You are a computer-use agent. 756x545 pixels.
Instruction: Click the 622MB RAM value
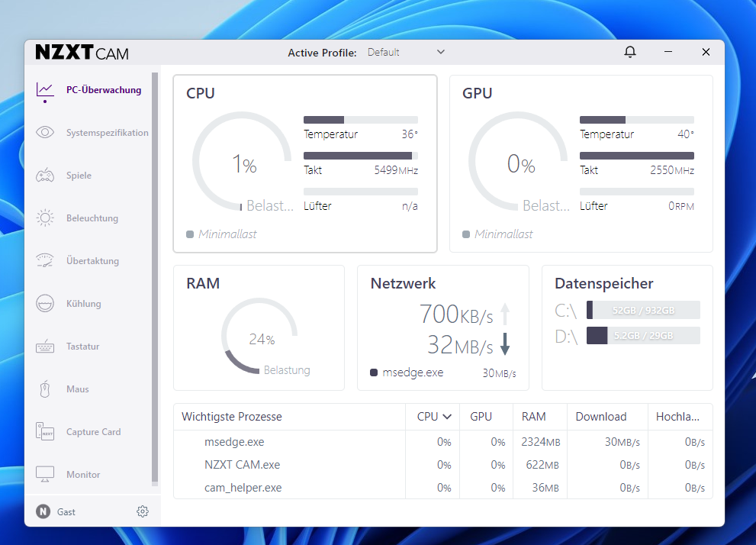point(542,465)
